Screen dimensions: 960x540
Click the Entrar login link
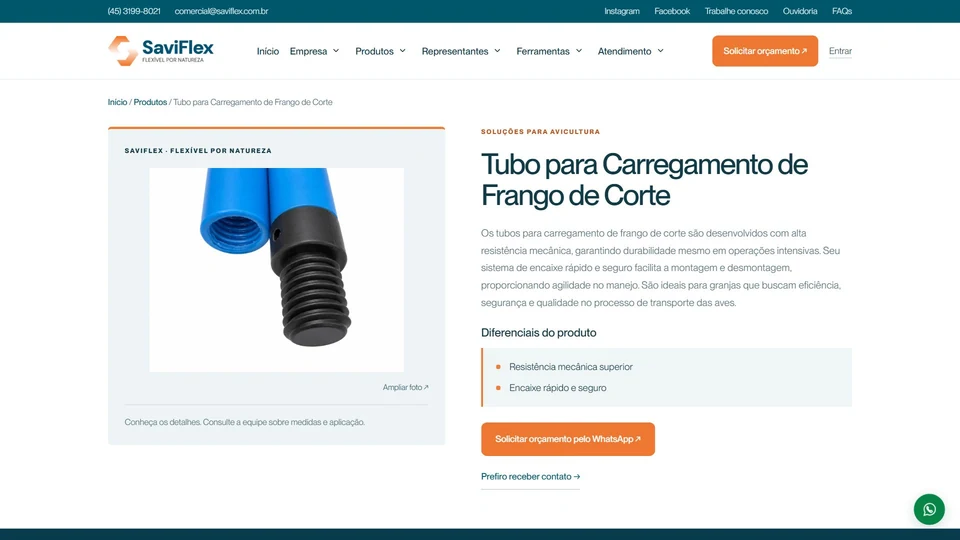click(840, 51)
